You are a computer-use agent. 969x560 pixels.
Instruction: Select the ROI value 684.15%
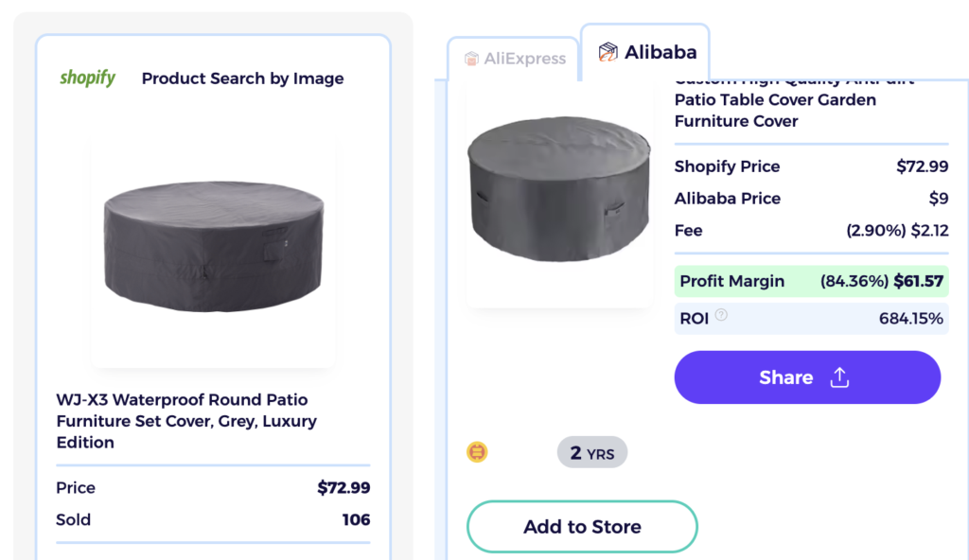coord(910,319)
